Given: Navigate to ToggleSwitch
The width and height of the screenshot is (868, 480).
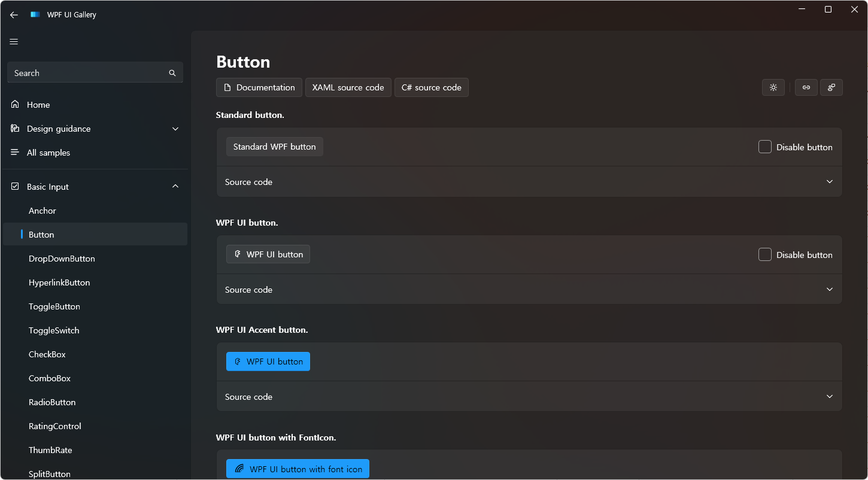Looking at the screenshot, I should point(95,330).
